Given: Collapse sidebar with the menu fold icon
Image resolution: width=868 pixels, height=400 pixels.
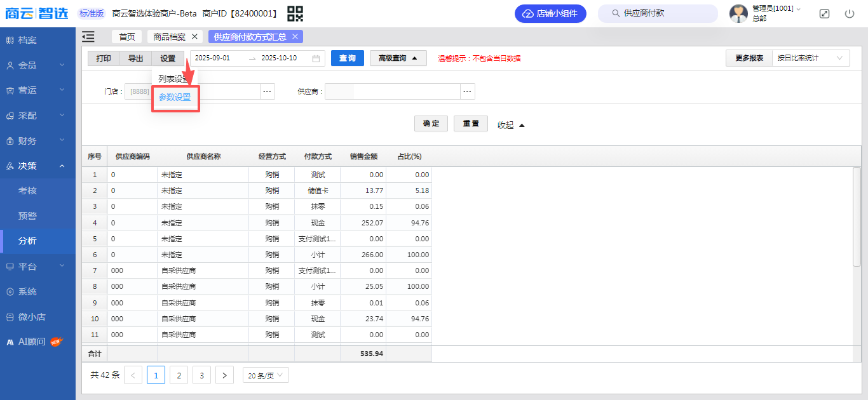Looking at the screenshot, I should pos(88,37).
